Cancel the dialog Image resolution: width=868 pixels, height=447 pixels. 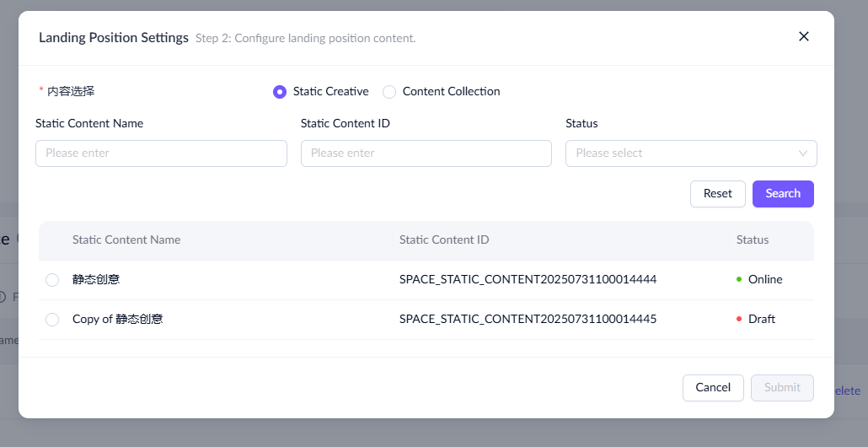pos(712,388)
